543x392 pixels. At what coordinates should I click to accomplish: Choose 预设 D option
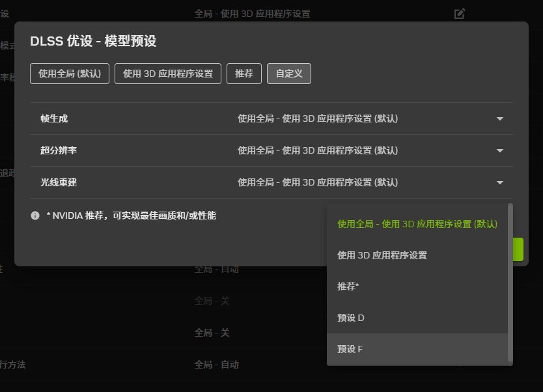click(x=417, y=318)
